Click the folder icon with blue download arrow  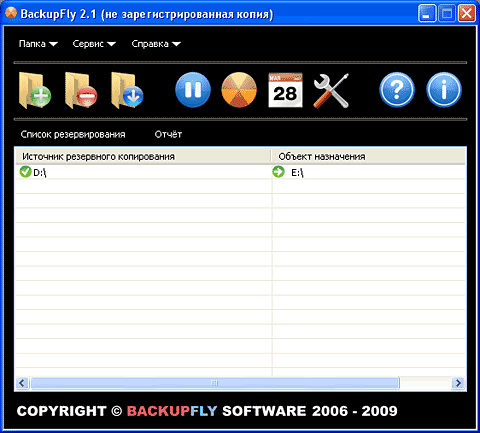127,90
